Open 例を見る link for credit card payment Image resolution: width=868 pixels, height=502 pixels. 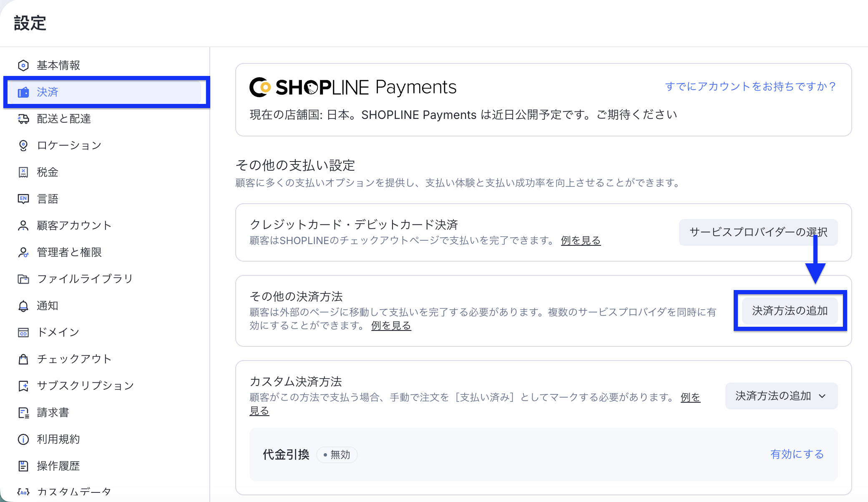click(580, 241)
